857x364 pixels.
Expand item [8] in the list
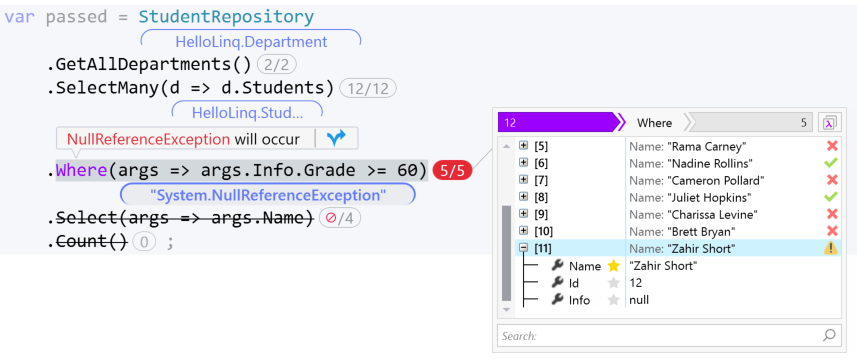(524, 197)
